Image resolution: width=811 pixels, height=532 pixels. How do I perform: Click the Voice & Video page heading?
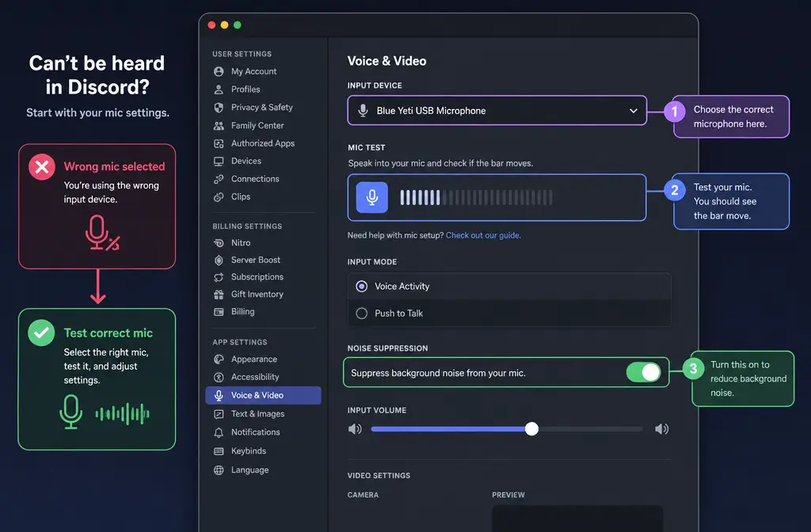[x=386, y=61]
